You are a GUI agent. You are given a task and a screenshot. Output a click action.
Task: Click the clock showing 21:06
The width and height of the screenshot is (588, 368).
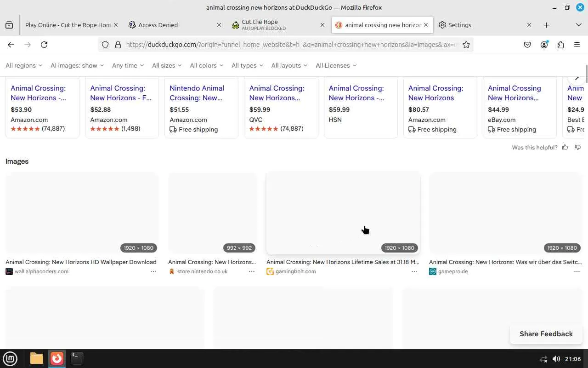tap(573, 359)
